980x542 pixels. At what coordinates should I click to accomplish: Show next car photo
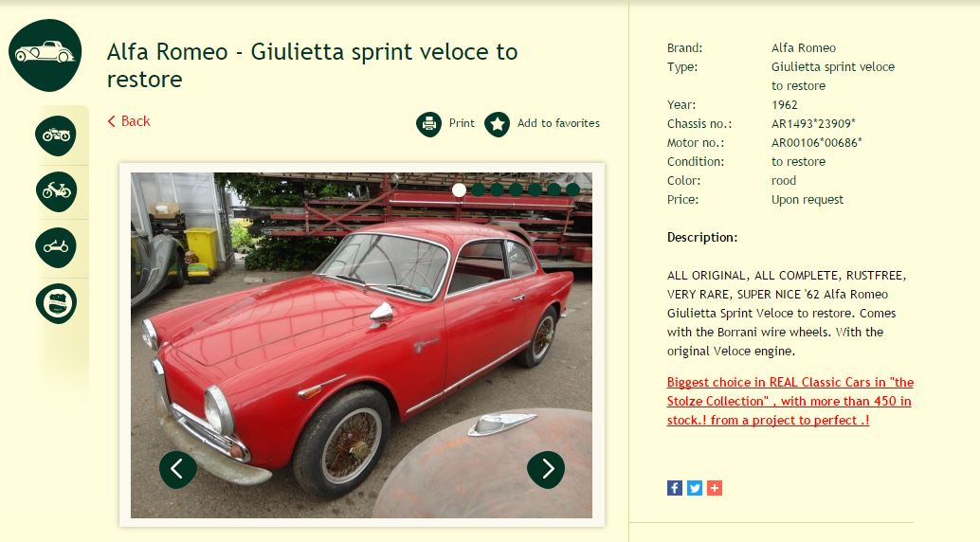click(546, 469)
